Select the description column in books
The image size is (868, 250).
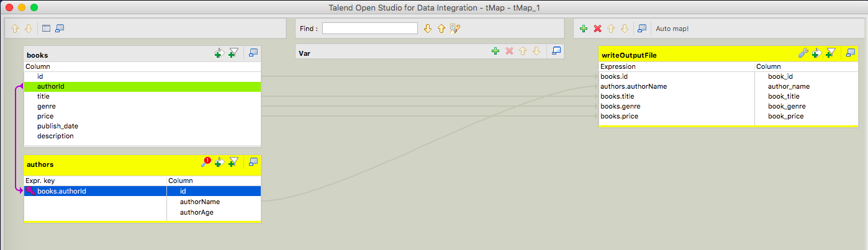tap(142, 136)
